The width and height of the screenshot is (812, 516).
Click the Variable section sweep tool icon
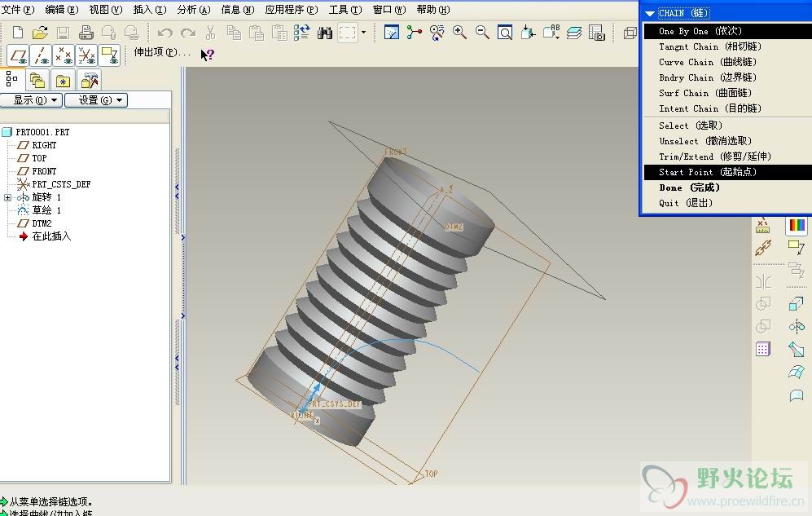pyautogui.click(x=796, y=349)
